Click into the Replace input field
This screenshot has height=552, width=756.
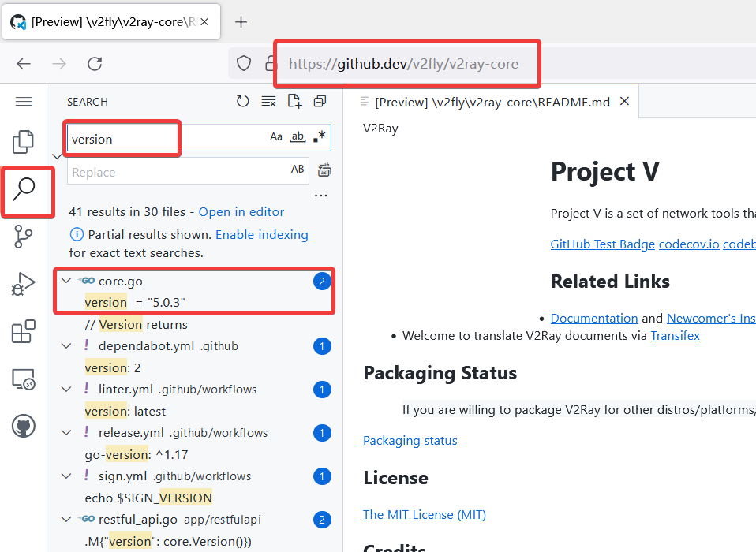pos(178,172)
